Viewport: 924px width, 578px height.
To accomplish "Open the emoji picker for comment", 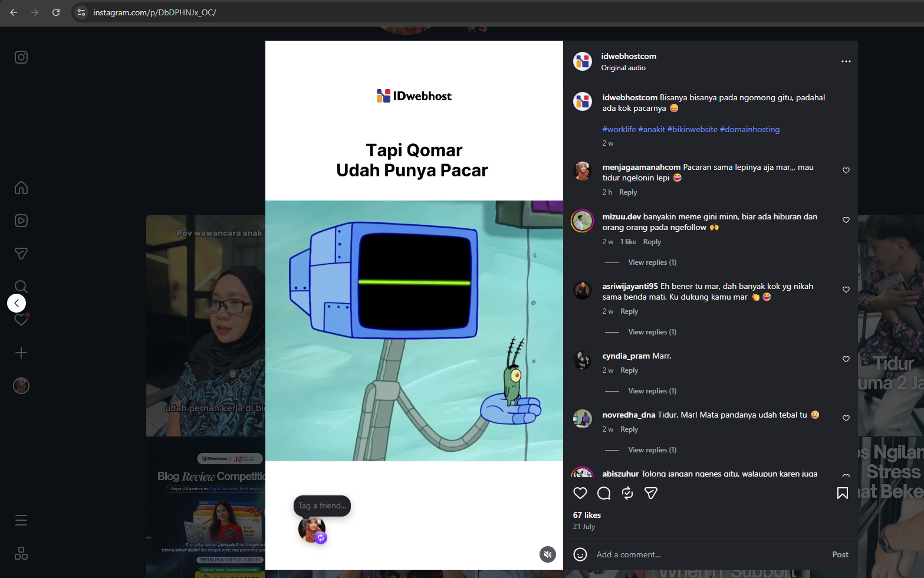I will 580,554.
